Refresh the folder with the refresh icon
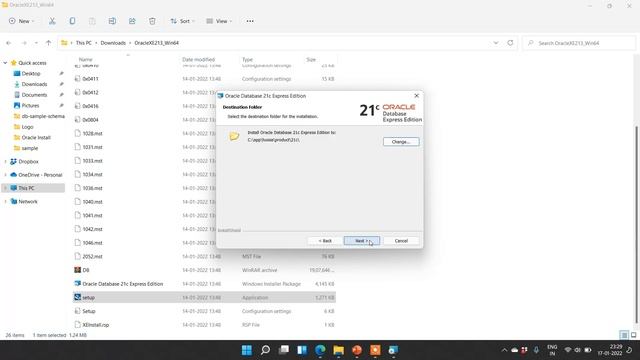The image size is (640, 360). [510, 43]
